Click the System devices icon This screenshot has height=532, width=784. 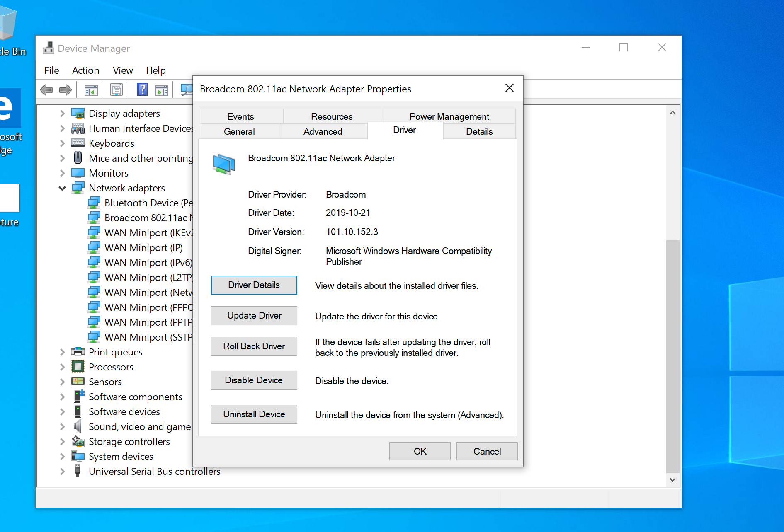point(78,456)
